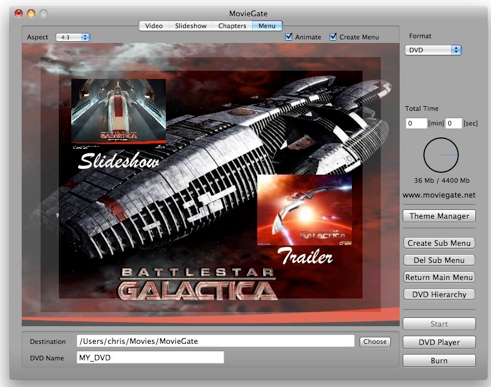Click the DVD Name input field
491x387 pixels.
click(150, 358)
